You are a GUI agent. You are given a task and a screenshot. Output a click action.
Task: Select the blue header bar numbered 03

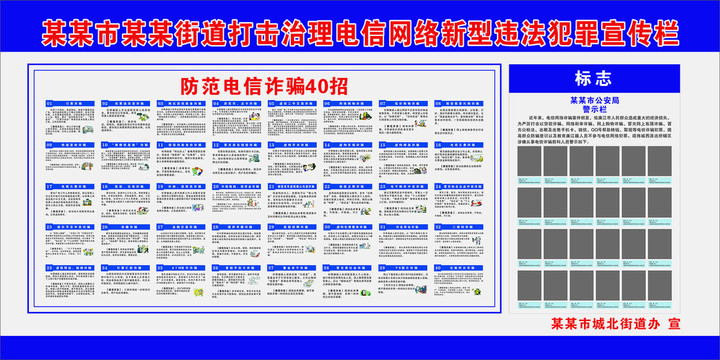[x=181, y=104]
